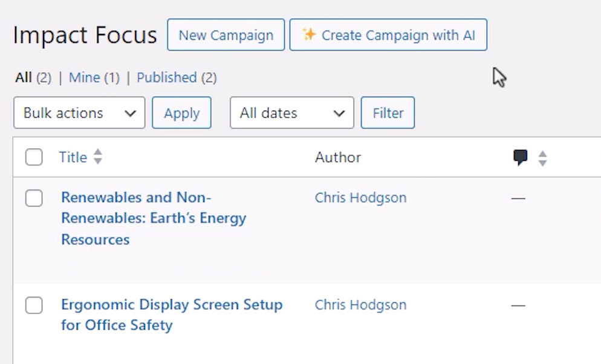Click Chris Hodgson author in the Renewables row

tap(360, 198)
